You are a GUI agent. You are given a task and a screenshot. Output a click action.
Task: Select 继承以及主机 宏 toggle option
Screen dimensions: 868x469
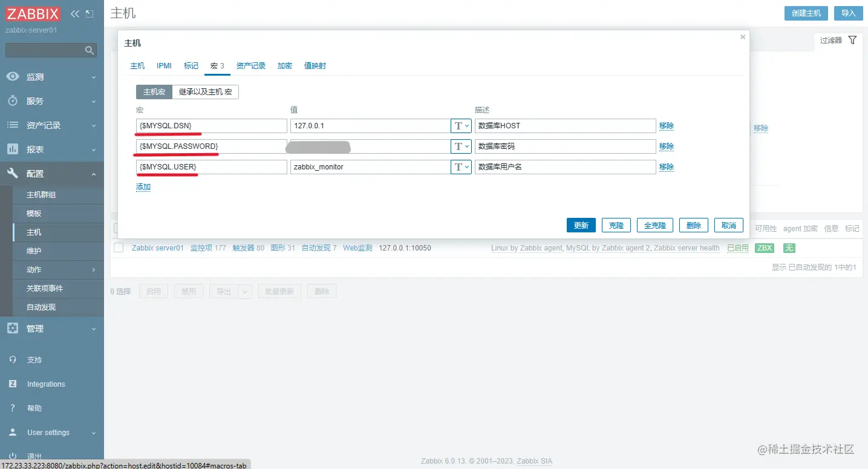point(206,92)
